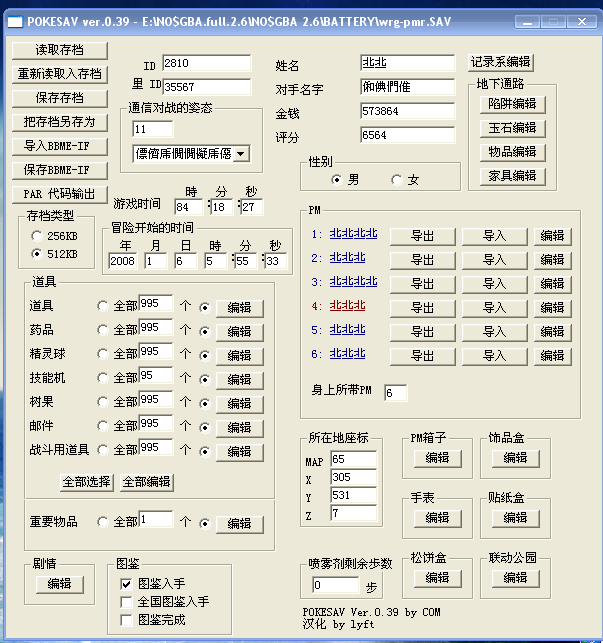603x643 pixels.
Task: Click the 重新读取入存档 button
Action: click(60, 74)
